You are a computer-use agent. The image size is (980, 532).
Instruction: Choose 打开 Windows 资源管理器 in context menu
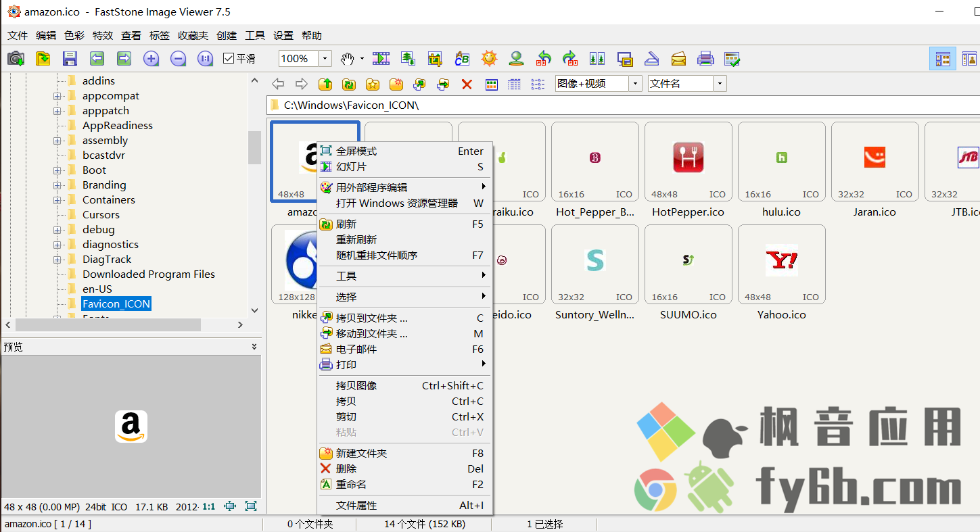point(404,203)
